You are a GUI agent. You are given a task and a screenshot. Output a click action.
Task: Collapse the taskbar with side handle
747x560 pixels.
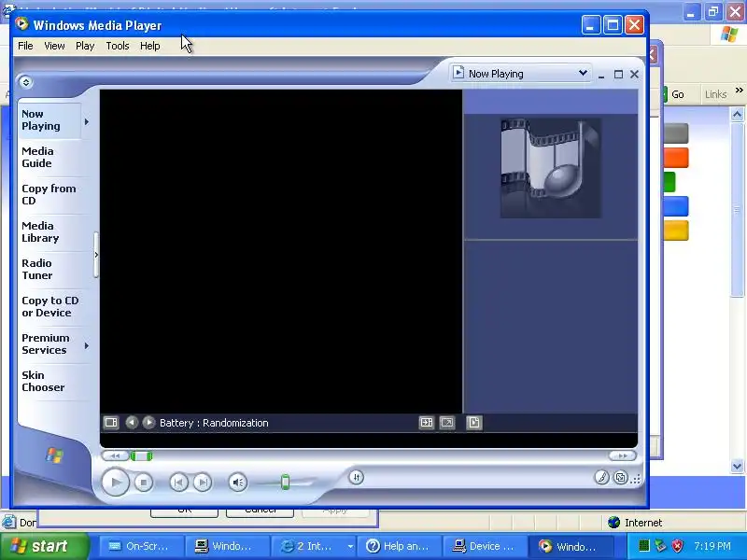pyautogui.click(x=96, y=255)
